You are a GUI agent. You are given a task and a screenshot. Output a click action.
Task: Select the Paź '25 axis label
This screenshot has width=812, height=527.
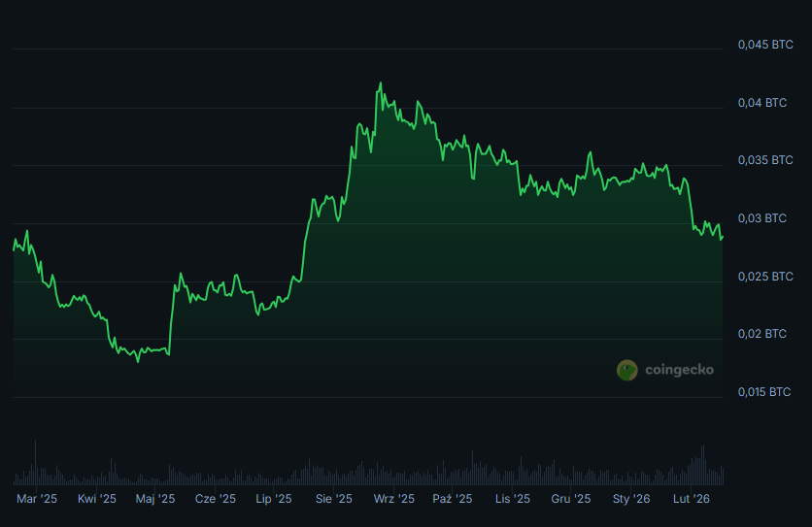pos(453,499)
